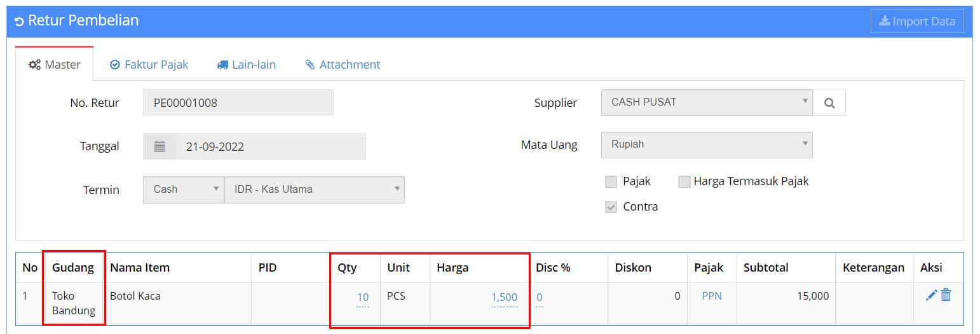This screenshot has width=980, height=334.
Task: Delete the Botol Kaca row with trash icon
Action: (946, 295)
